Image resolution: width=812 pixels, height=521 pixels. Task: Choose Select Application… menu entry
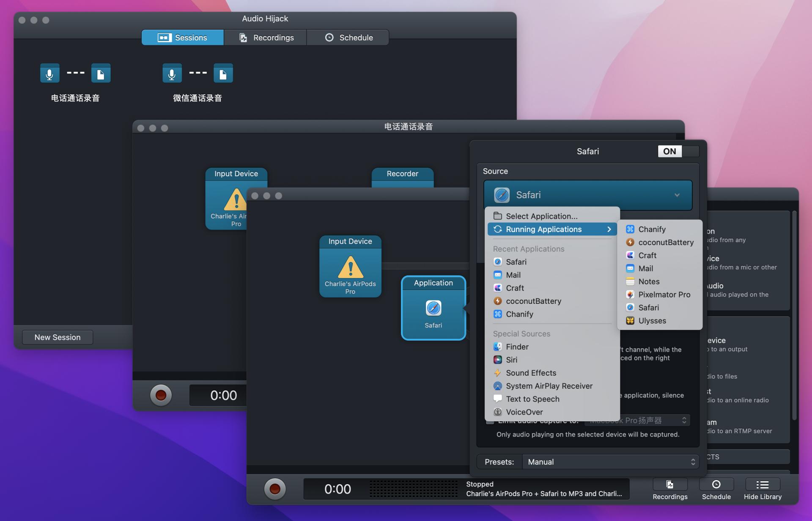point(541,216)
